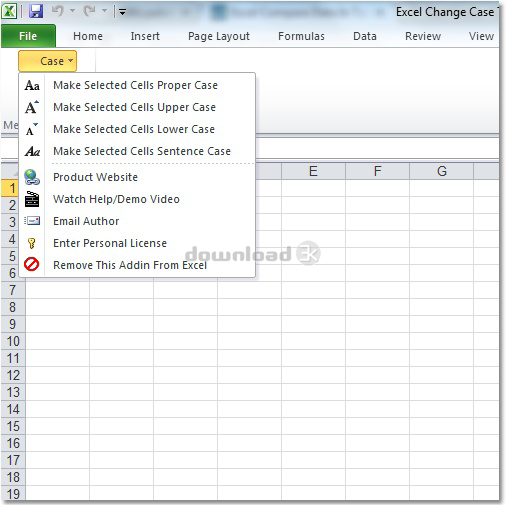Select the column F header

(377, 171)
